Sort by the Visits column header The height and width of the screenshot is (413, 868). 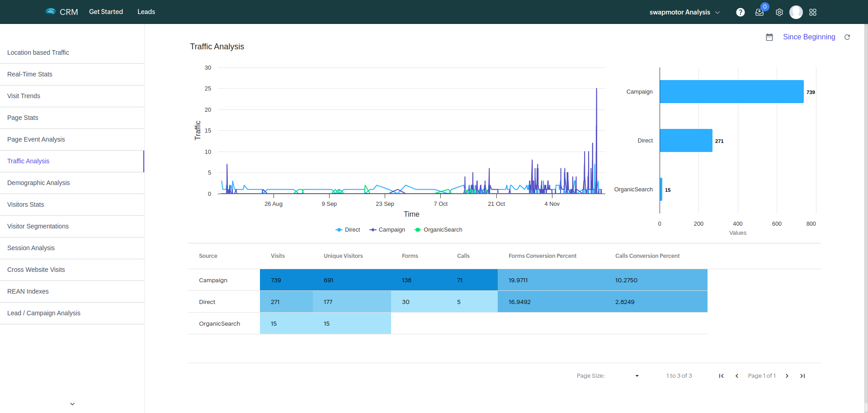click(278, 256)
